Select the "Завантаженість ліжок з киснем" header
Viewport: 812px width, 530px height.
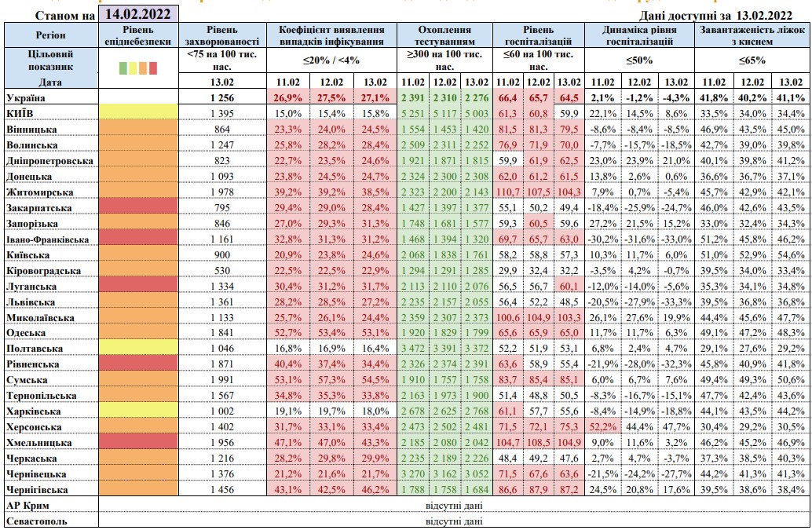[751, 35]
